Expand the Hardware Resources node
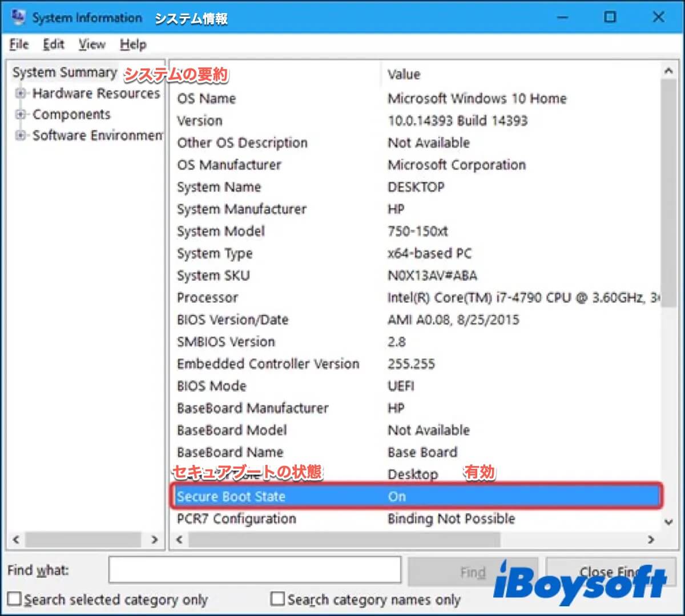The width and height of the screenshot is (685, 616). click(x=21, y=93)
